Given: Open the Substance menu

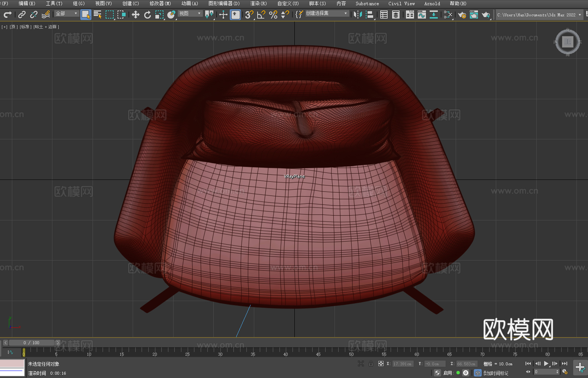Looking at the screenshot, I should 367,4.
